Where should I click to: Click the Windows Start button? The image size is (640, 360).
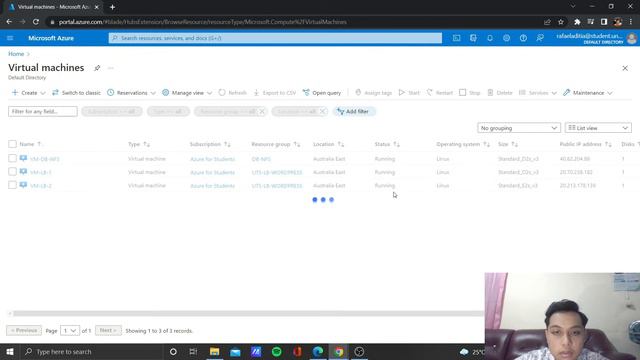(10, 351)
